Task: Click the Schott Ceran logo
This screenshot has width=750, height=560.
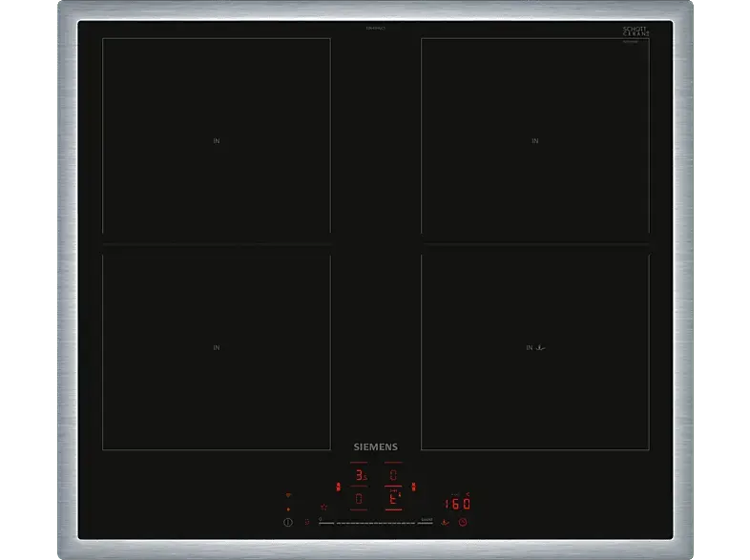Action: 635,31
